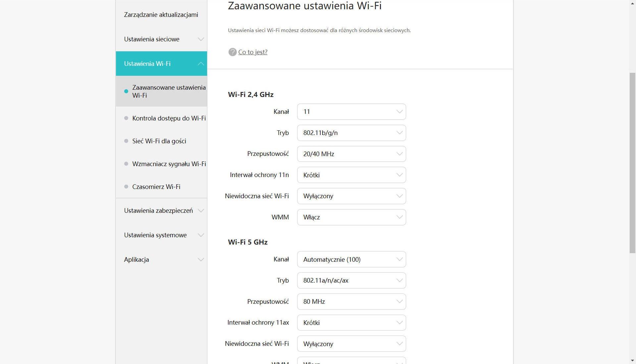The width and height of the screenshot is (636, 364).
Task: Open 2.4 GHz WMM dropdown showing Włącz
Action: (x=351, y=217)
